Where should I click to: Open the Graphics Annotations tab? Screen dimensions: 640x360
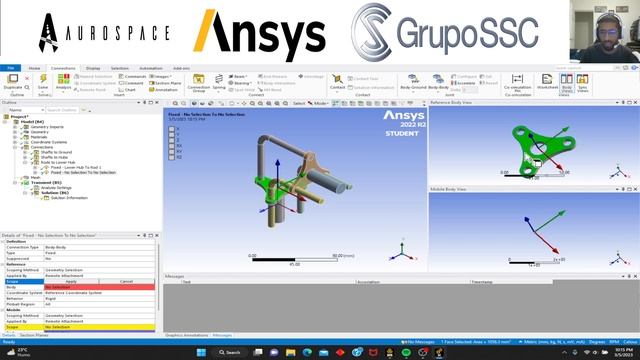[187, 335]
